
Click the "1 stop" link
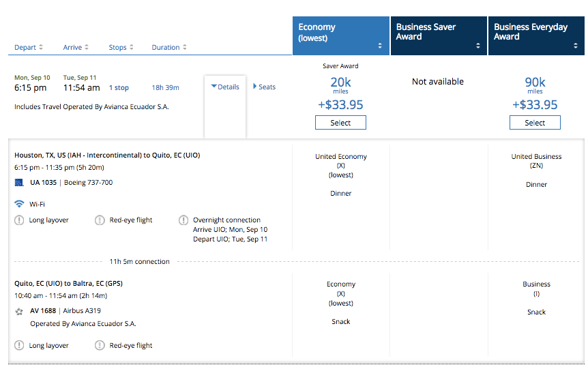point(119,88)
